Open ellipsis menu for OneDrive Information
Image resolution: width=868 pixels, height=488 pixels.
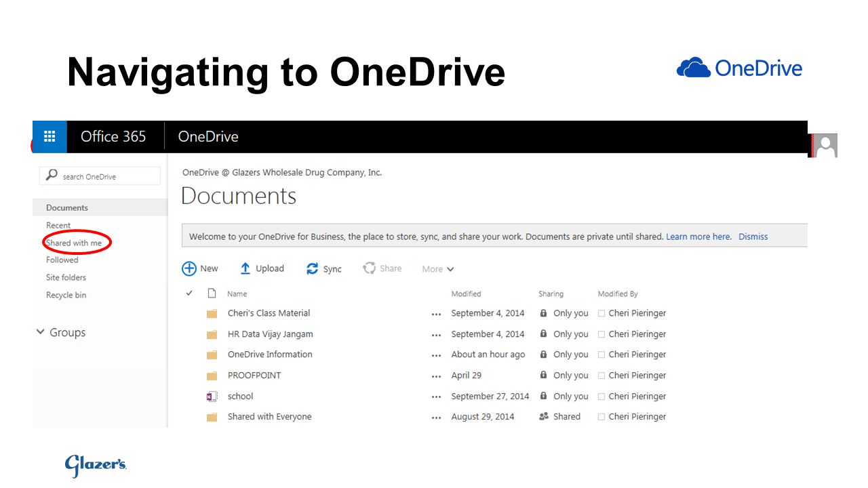coord(436,356)
